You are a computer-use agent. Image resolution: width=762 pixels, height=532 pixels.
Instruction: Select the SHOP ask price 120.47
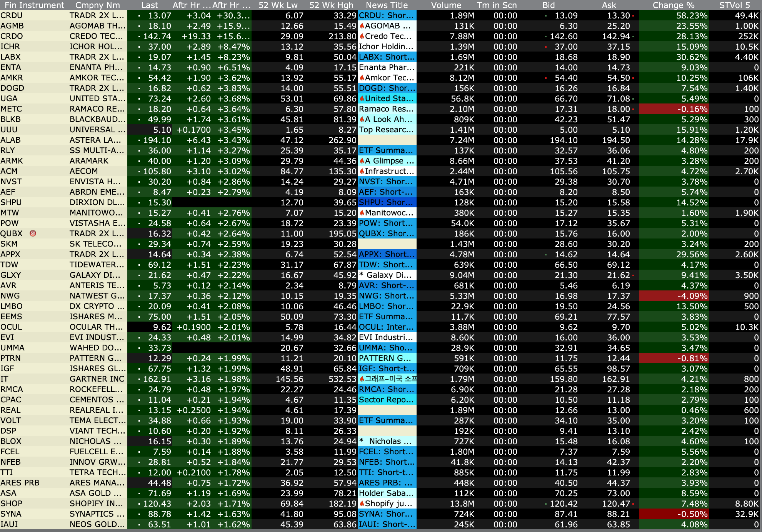click(615, 504)
